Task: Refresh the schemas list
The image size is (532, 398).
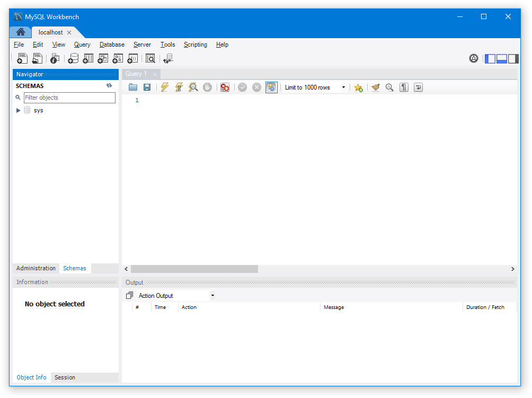Action: pos(109,85)
